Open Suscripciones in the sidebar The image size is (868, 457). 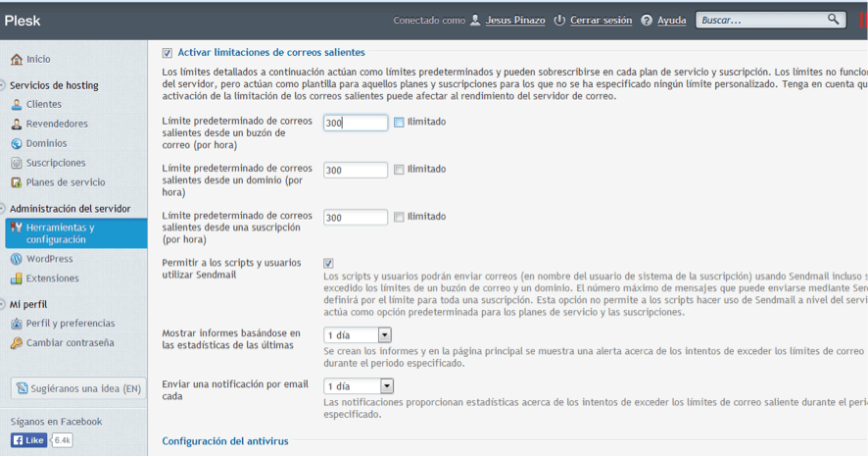coord(56,163)
